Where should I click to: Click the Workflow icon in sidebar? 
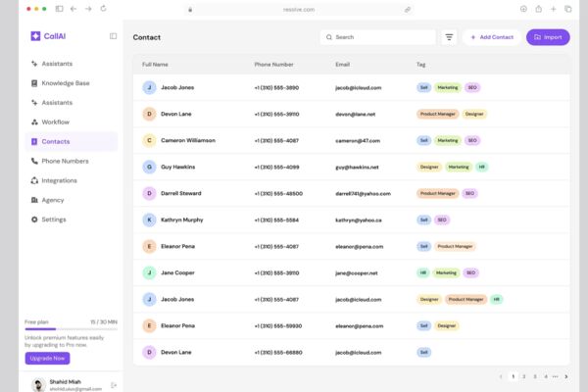34,122
